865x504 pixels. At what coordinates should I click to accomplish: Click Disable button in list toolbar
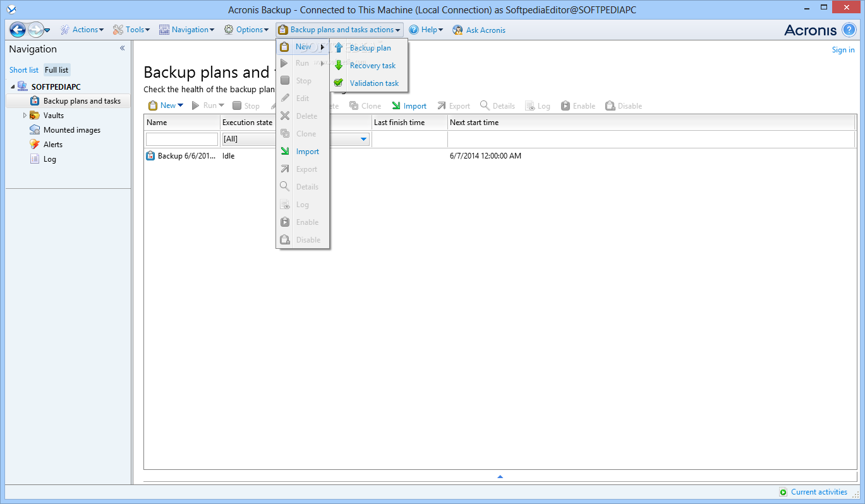(624, 106)
